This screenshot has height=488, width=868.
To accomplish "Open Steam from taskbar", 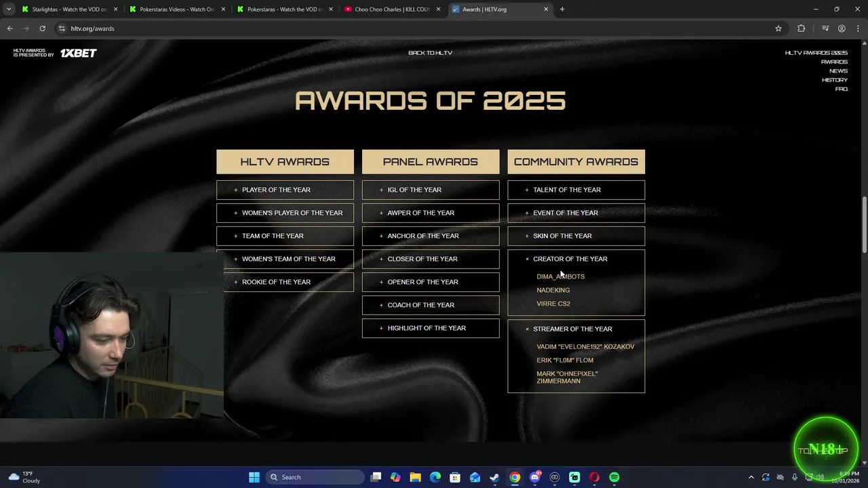I will coord(495,477).
